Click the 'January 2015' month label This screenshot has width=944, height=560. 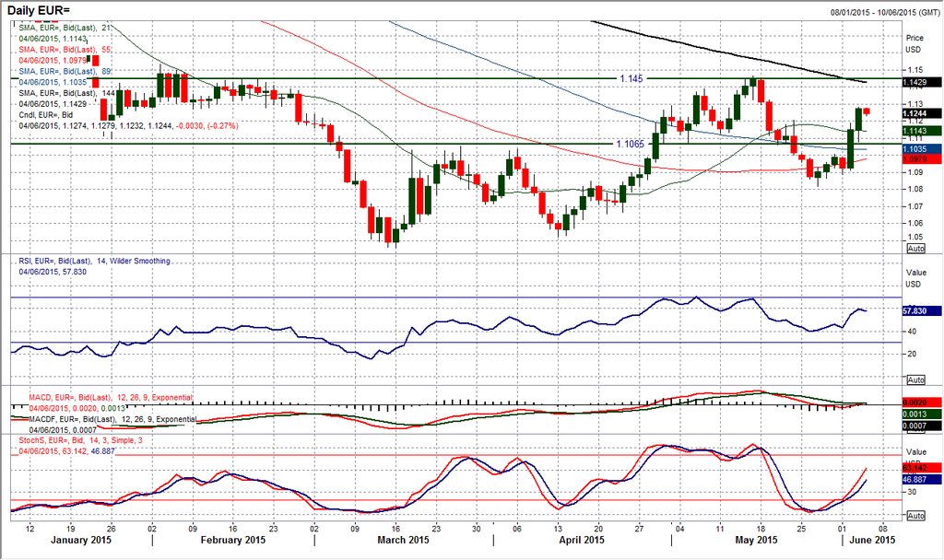[x=81, y=540]
